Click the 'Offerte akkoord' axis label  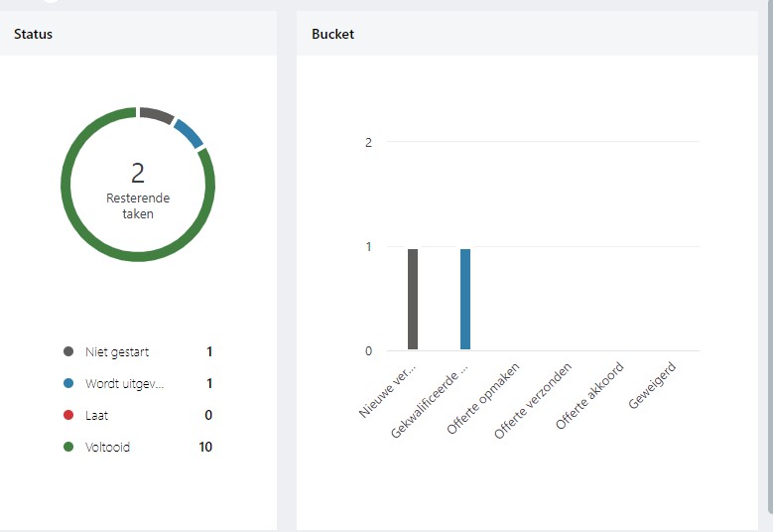point(589,396)
